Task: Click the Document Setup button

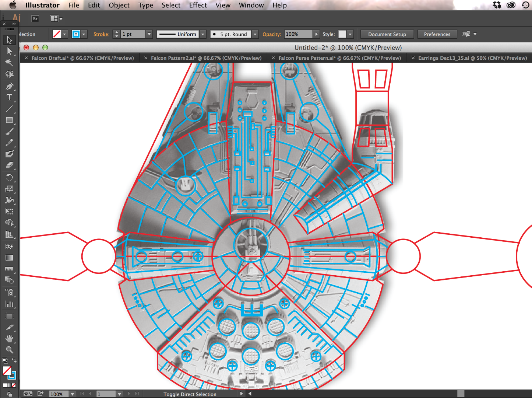Action: click(387, 34)
